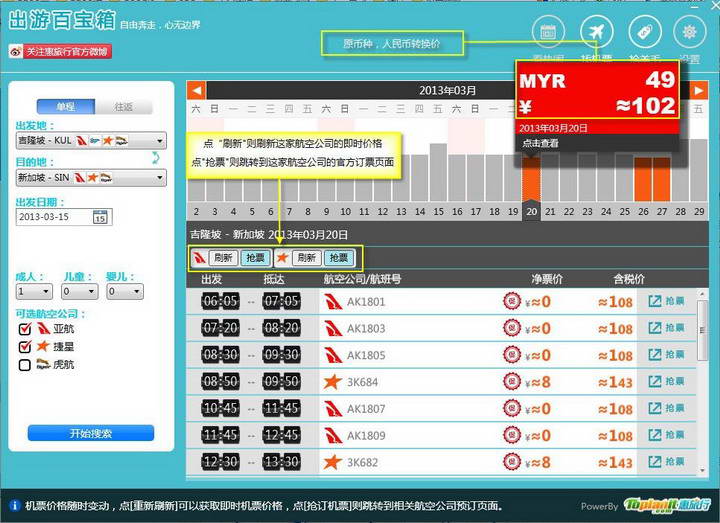Click the info icon in status bar

(14, 506)
